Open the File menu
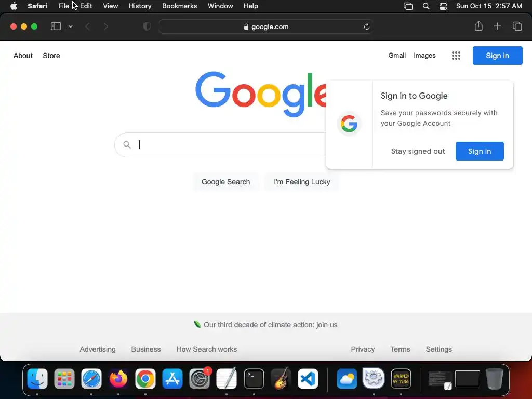Image resolution: width=532 pixels, height=399 pixels. (63, 6)
